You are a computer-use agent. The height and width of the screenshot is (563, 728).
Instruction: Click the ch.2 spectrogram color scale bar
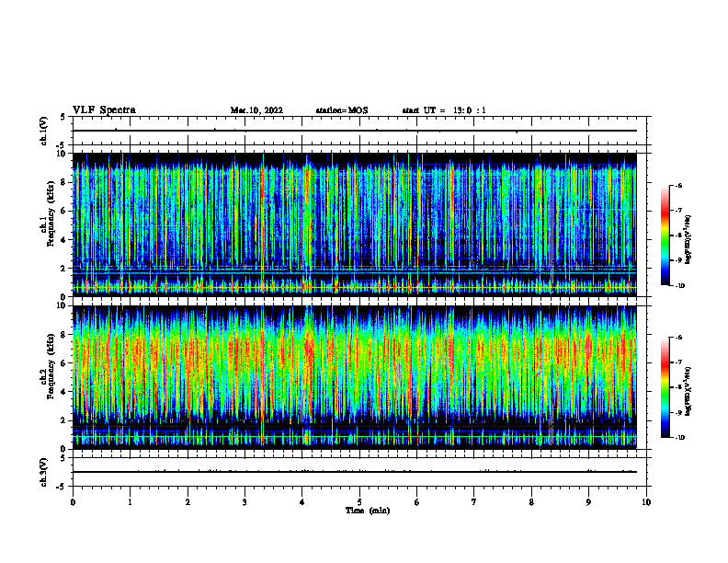coord(665,387)
